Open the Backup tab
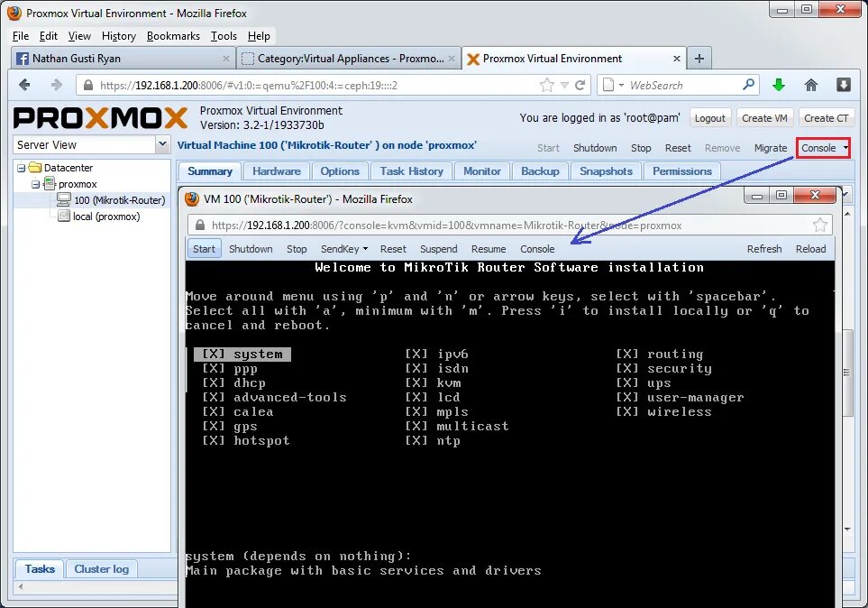The image size is (868, 608). point(540,171)
